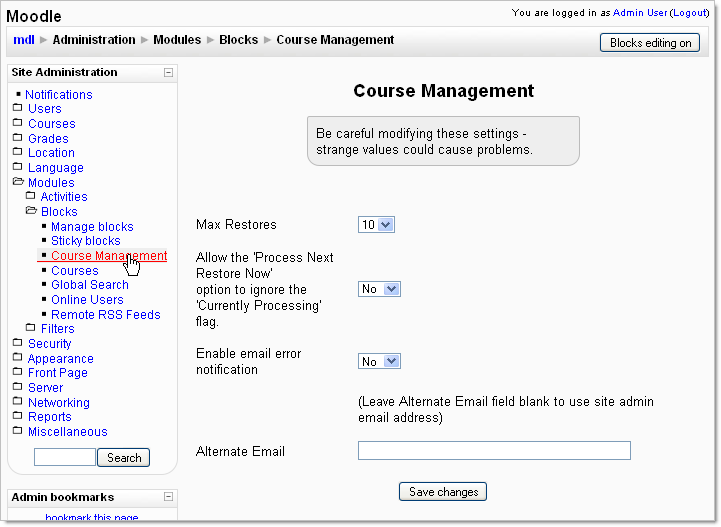Screen dimensions: 721x527
Task: Expand the Language tree item
Action: (x=56, y=168)
